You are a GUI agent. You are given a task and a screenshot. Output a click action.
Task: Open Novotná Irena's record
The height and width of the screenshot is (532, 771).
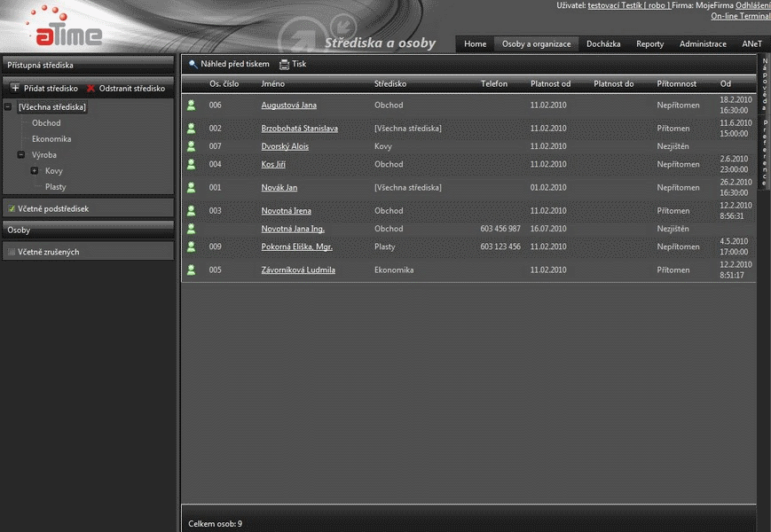287,211
